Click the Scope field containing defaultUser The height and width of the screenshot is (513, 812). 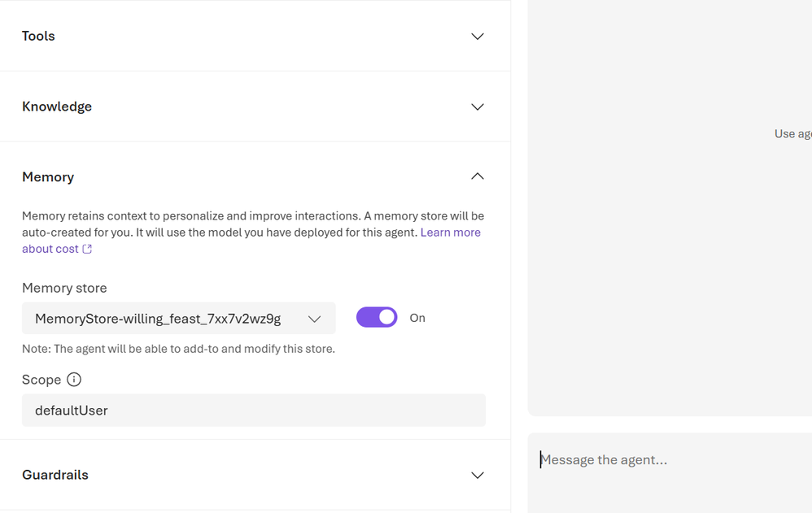tap(254, 411)
